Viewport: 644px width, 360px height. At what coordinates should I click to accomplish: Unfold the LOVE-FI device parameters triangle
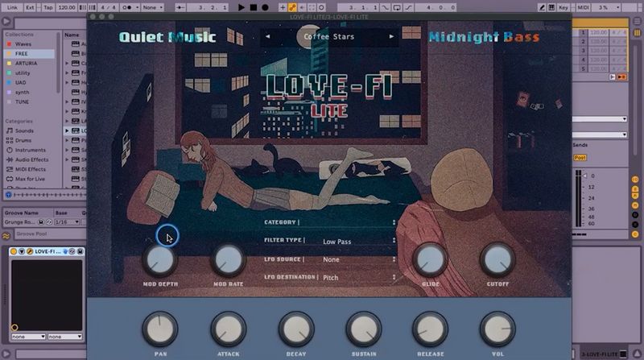[22, 251]
